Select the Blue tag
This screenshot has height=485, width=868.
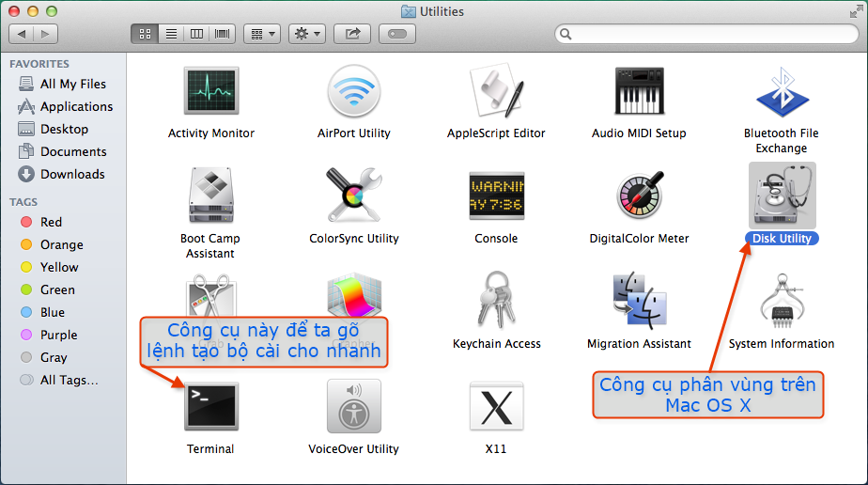point(42,312)
